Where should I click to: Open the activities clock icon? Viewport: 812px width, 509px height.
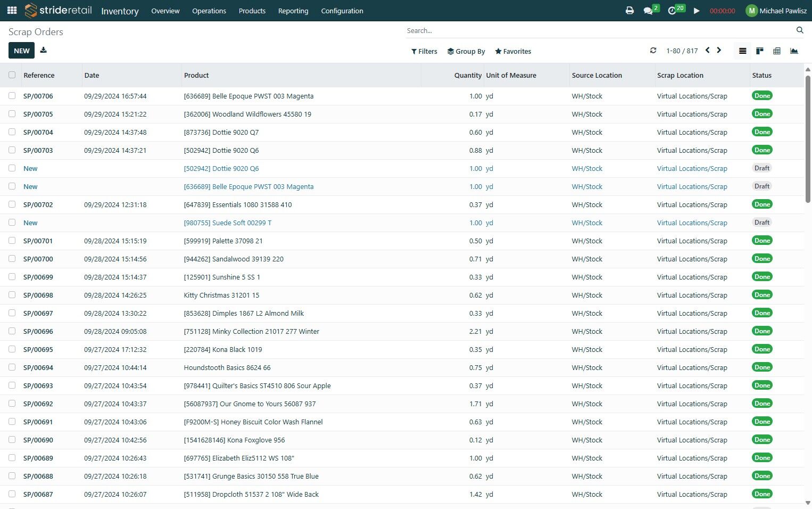[x=672, y=11]
